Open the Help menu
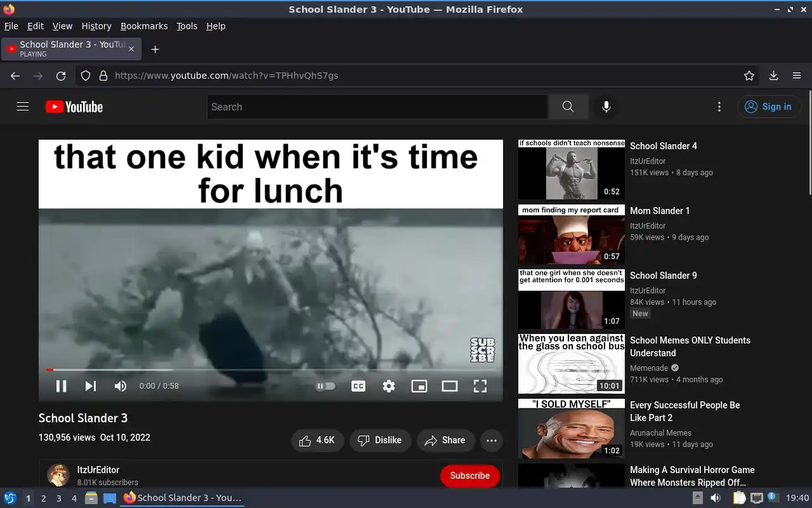The width and height of the screenshot is (812, 508). coord(216,26)
